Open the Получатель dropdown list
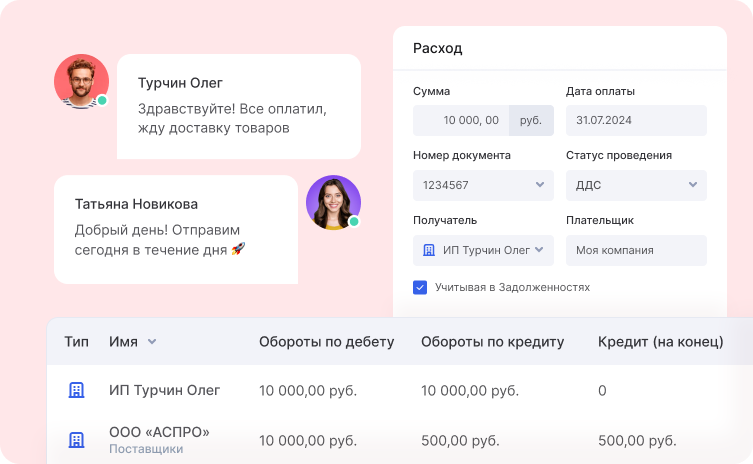The width and height of the screenshot is (753, 464). pos(540,250)
